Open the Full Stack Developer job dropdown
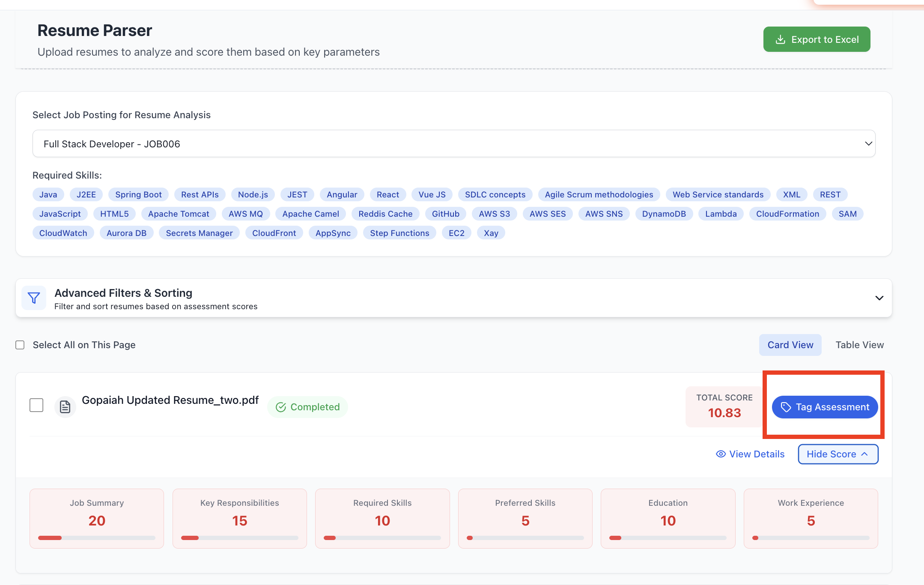 tap(454, 143)
